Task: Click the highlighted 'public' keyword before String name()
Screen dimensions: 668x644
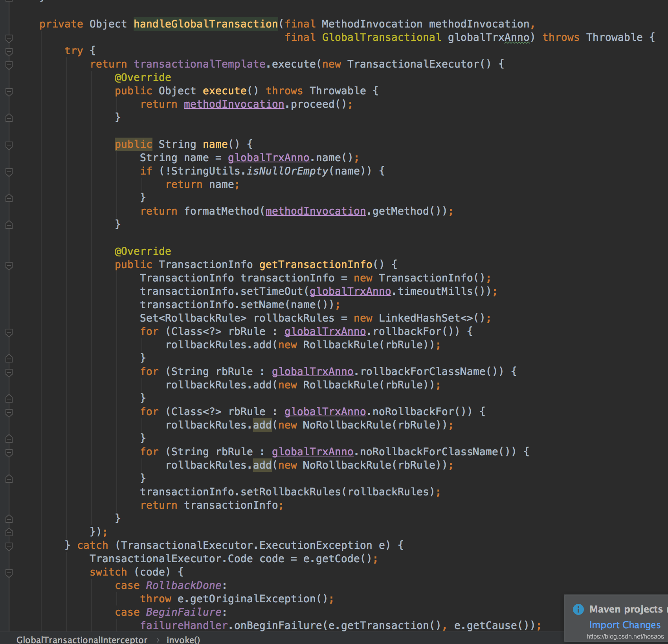Action: tap(133, 144)
